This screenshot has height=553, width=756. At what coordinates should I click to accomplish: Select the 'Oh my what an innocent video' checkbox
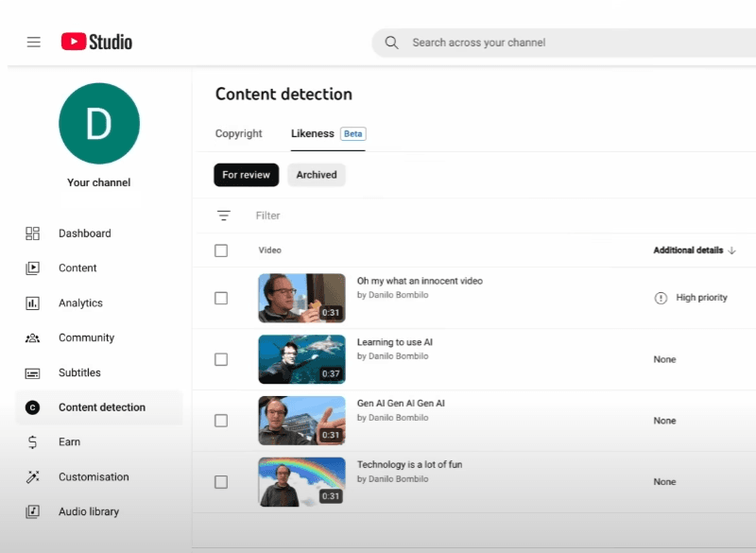click(221, 298)
